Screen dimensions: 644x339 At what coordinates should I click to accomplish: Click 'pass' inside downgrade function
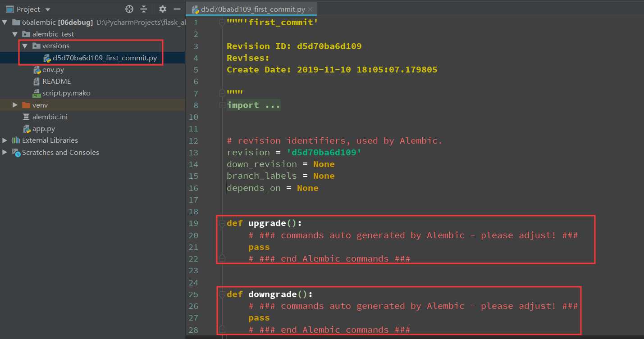click(x=259, y=317)
